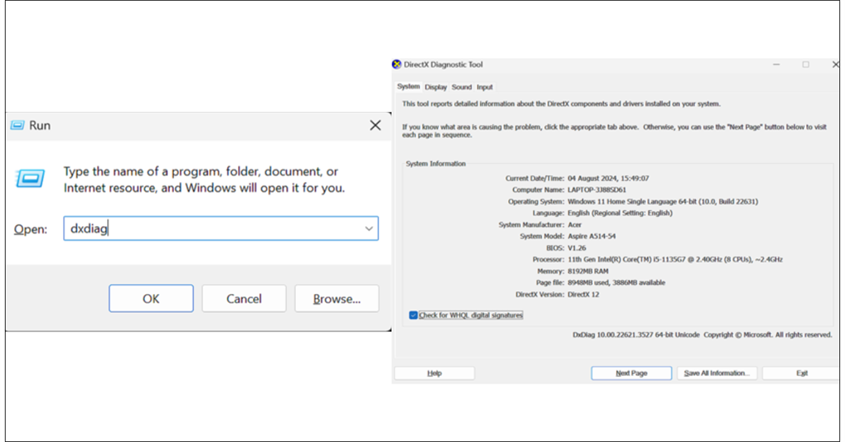Click the Help button in DirectX tool
Image resolution: width=845 pixels, height=442 pixels.
(434, 373)
